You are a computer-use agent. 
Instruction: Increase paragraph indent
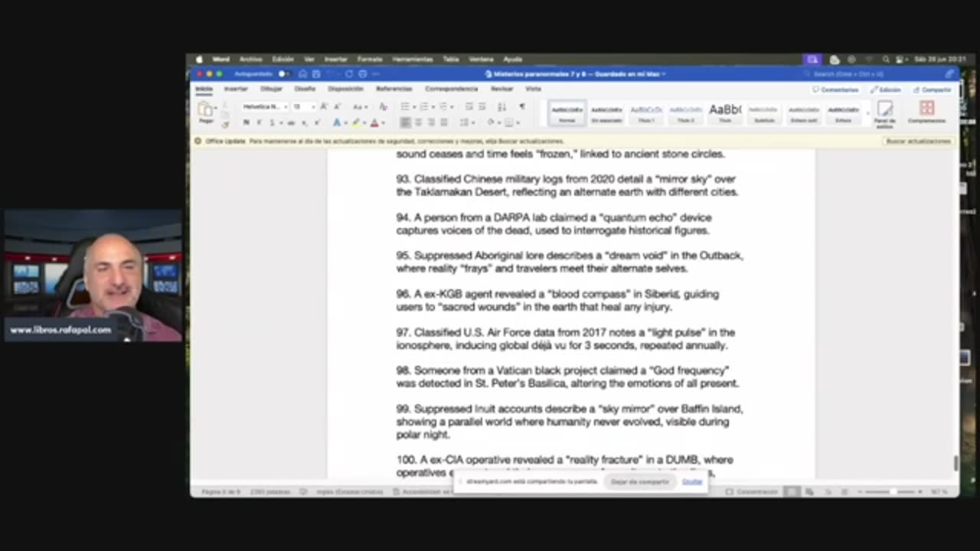pos(482,107)
